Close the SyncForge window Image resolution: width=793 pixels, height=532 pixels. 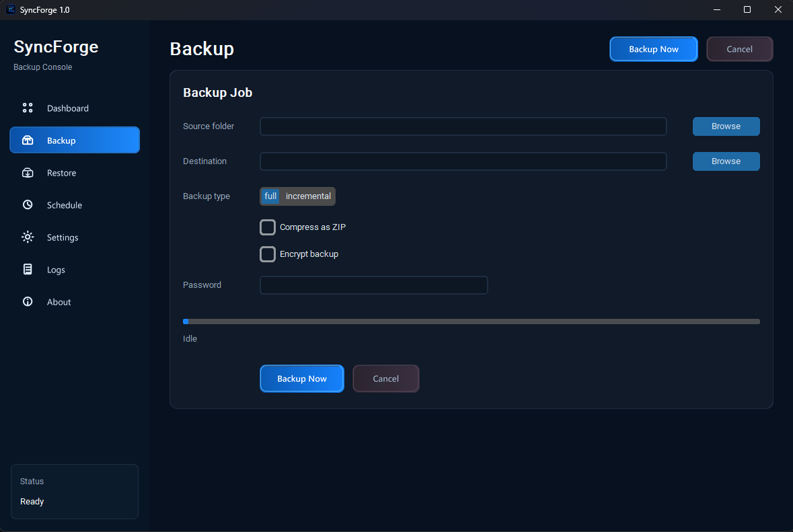[778, 9]
